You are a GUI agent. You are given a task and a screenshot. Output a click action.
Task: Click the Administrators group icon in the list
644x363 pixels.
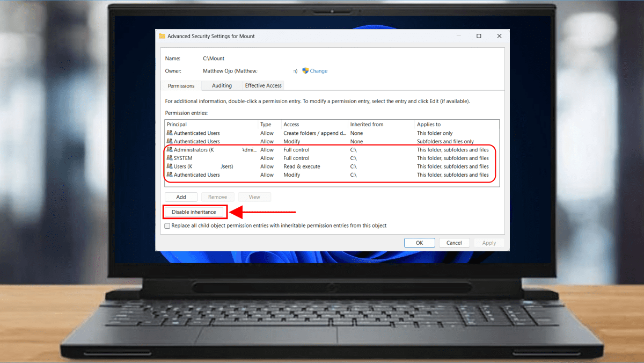[x=170, y=149]
